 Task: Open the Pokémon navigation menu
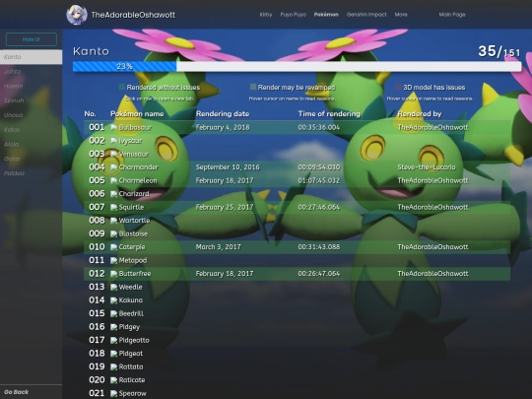[x=326, y=15]
